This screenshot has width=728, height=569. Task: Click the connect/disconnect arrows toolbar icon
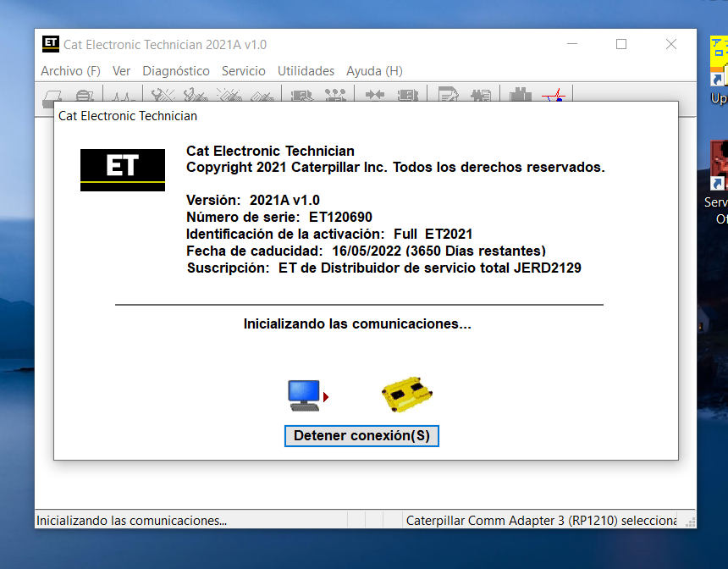point(375,95)
